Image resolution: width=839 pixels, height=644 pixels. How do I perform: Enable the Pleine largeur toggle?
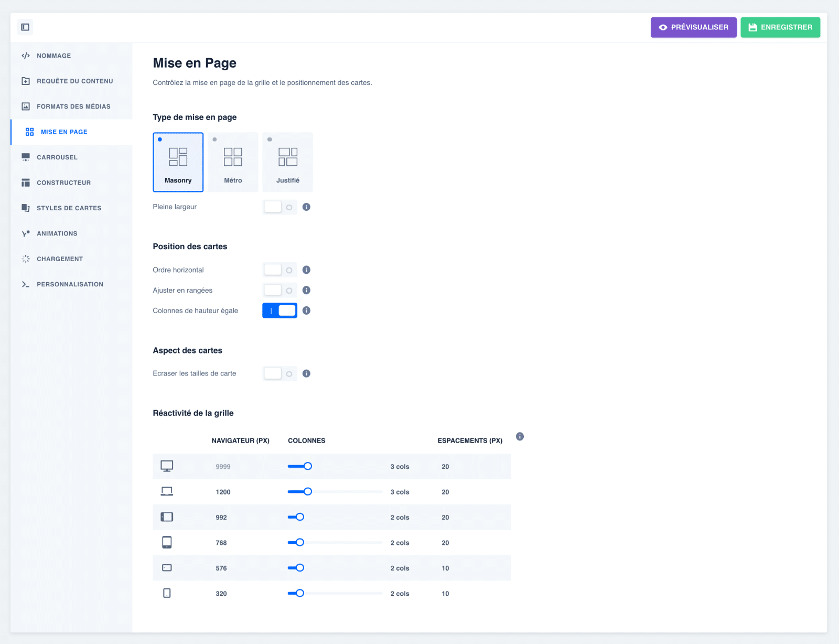pyautogui.click(x=280, y=207)
